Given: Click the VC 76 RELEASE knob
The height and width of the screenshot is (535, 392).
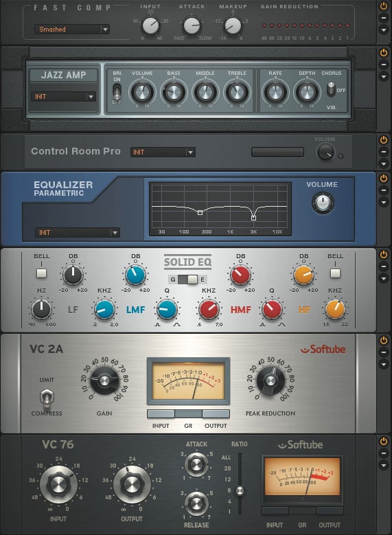Looking at the screenshot, I should pos(196,503).
